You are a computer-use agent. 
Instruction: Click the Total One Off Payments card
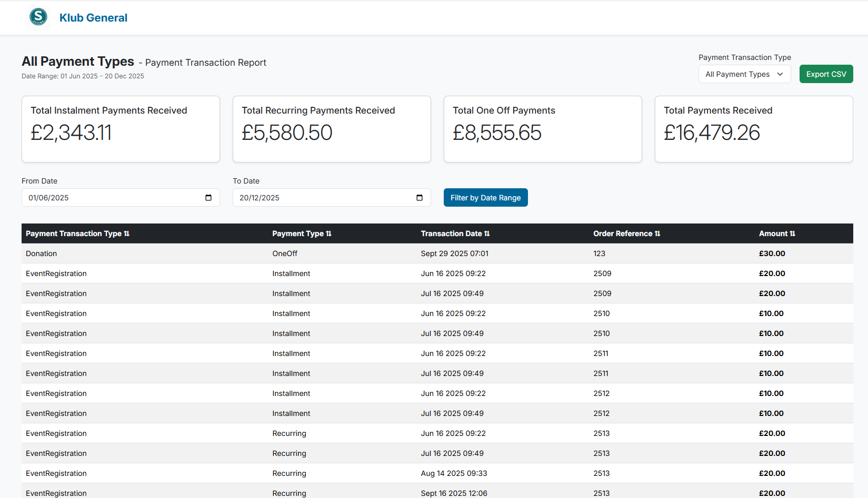(x=543, y=129)
